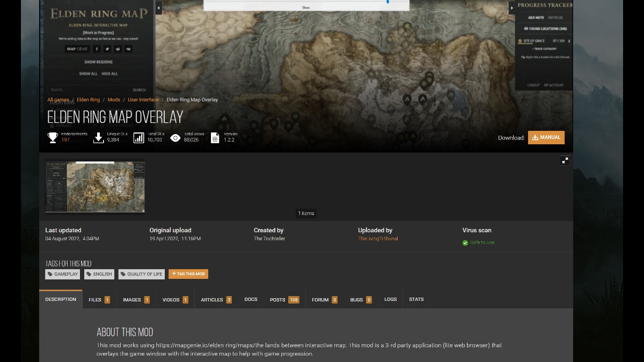
Task: Click the Site of Grace progress bar
Action: 539,40
